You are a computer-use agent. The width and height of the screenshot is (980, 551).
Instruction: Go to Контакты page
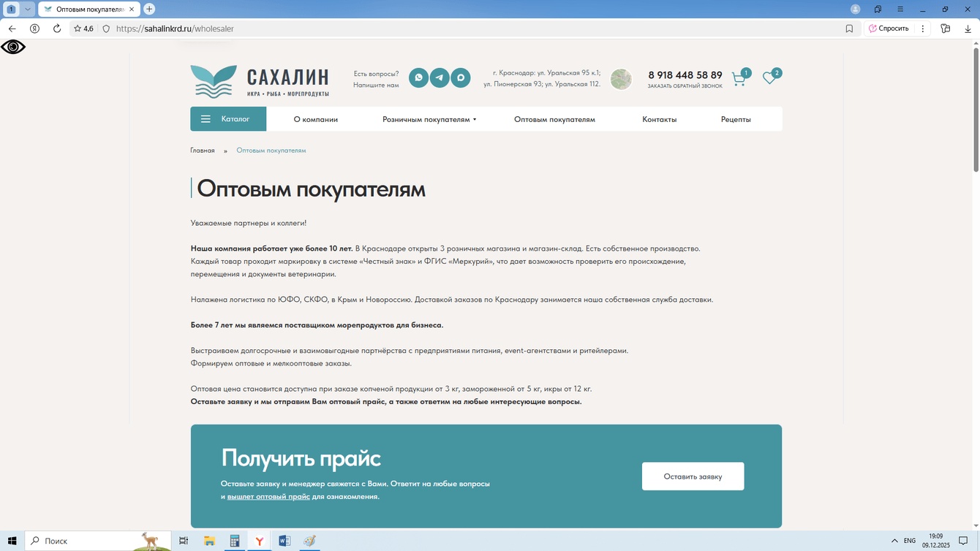(659, 119)
